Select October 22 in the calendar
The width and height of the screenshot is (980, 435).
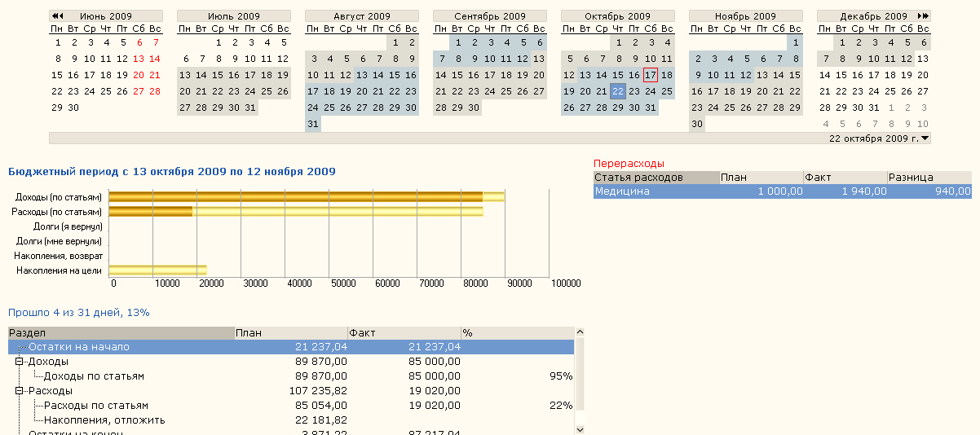(x=618, y=91)
